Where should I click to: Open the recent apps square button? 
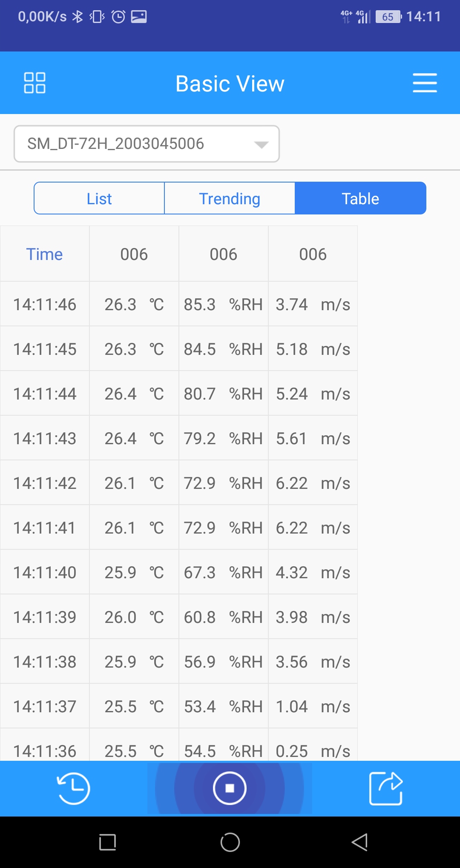click(107, 842)
